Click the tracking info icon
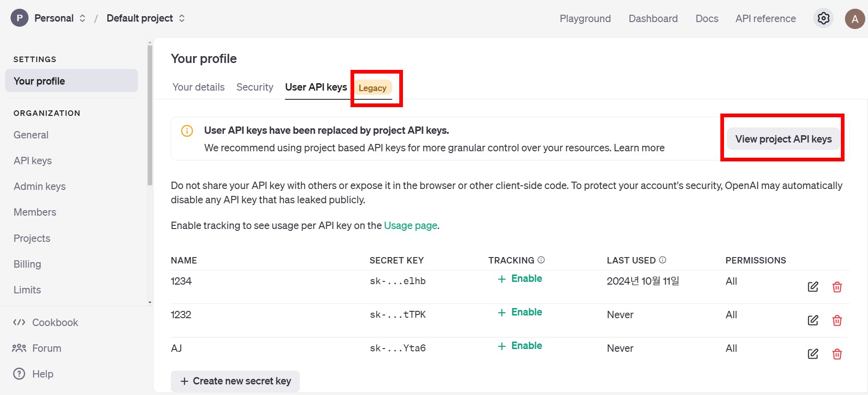Image resolution: width=868 pixels, height=395 pixels. [x=541, y=260]
